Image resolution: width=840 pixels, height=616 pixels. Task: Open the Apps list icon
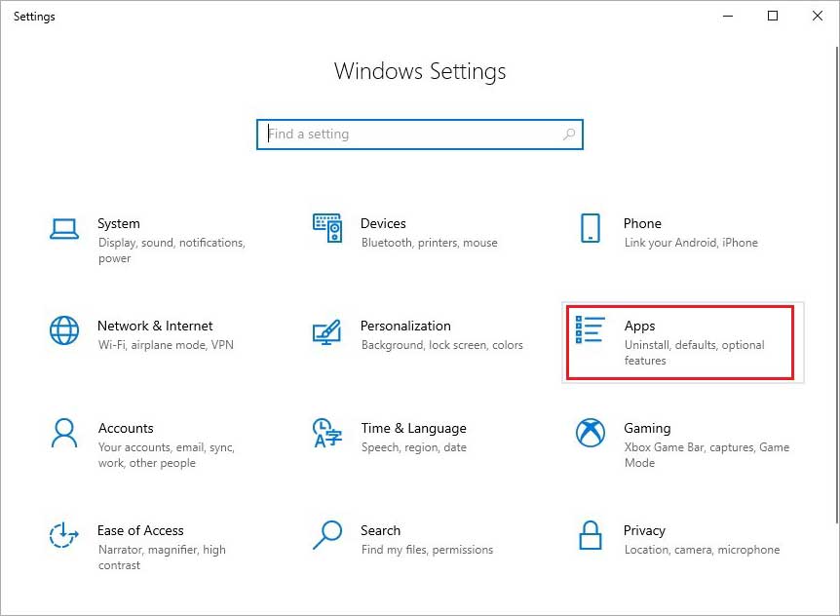(590, 329)
